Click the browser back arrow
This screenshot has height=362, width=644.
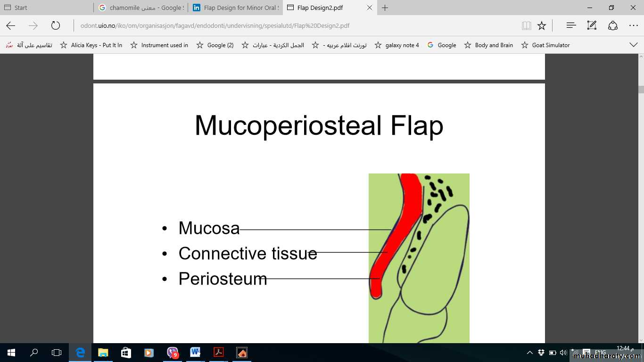[x=10, y=26]
